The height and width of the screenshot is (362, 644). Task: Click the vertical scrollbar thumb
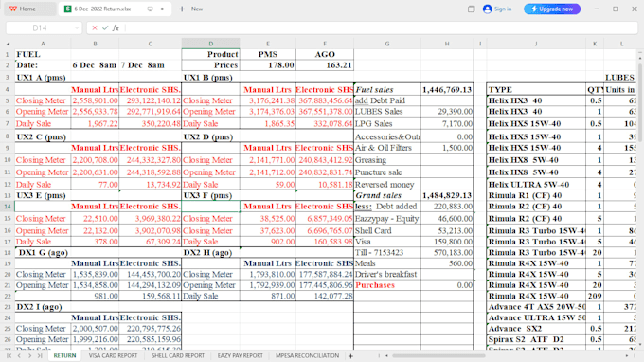coord(640,102)
